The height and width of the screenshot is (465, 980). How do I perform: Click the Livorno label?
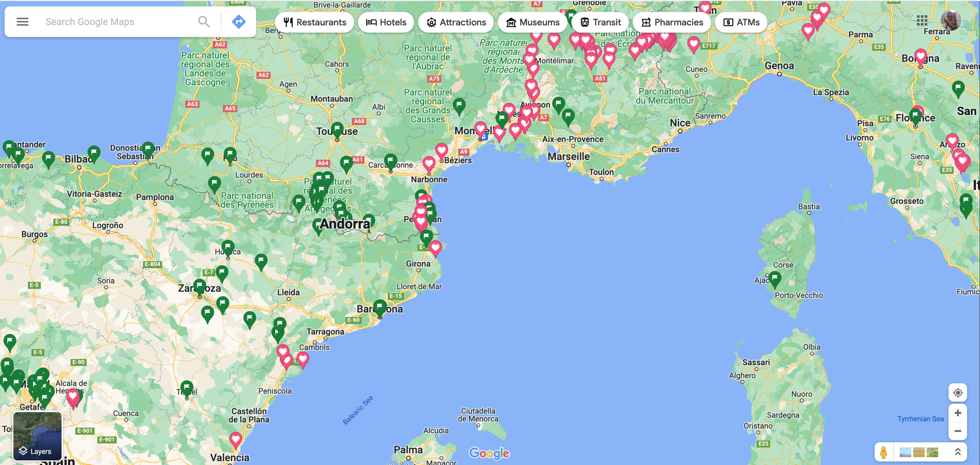tap(859, 138)
